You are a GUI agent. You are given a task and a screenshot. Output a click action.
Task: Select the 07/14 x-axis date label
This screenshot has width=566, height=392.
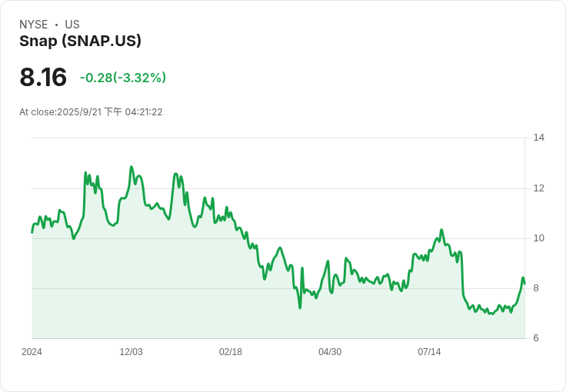(x=429, y=352)
